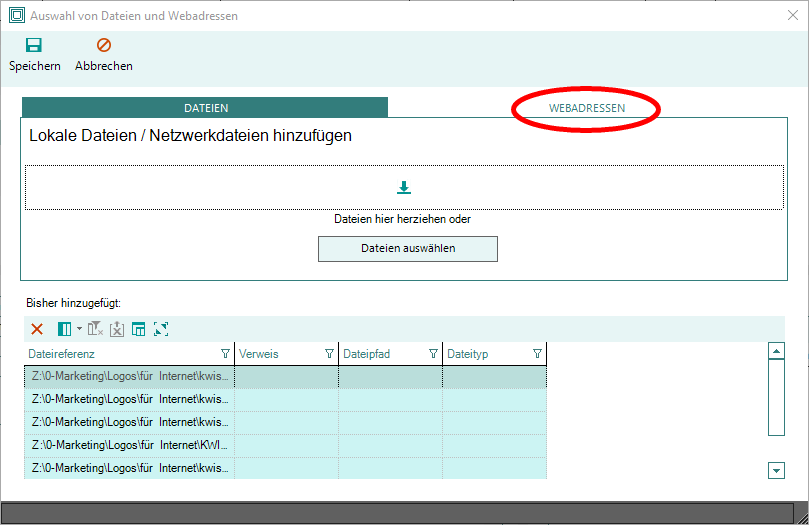Select the DATEIEN tab
This screenshot has height=525, width=809.
click(206, 108)
